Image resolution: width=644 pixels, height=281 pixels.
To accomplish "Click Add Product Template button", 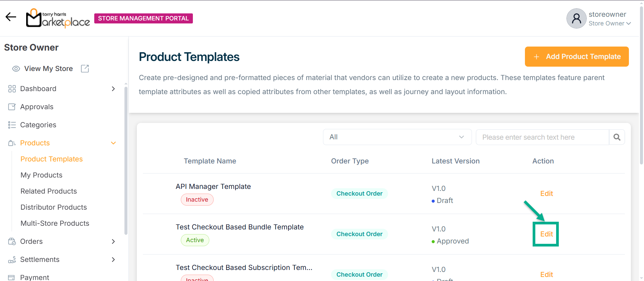I will pos(577,57).
